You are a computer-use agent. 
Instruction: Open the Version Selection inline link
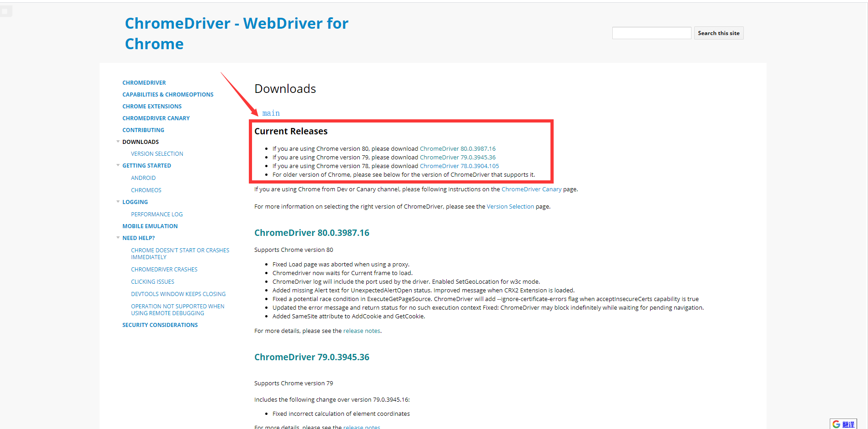click(510, 206)
